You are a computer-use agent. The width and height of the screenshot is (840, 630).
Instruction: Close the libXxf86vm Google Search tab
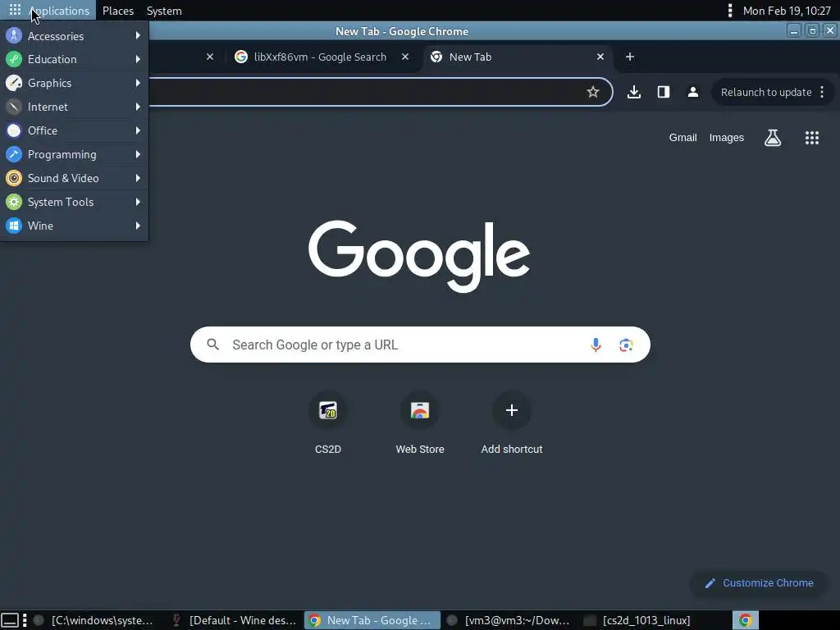click(405, 57)
